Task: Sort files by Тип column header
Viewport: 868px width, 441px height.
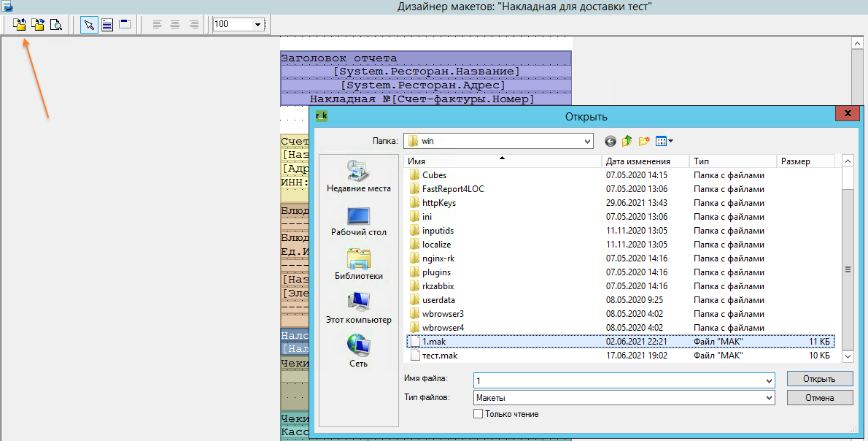Action: [733, 161]
